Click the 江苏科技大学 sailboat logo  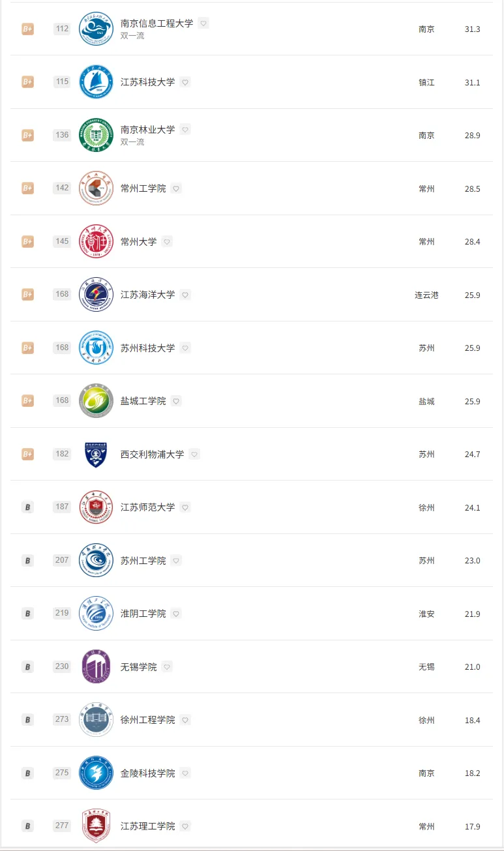click(96, 82)
